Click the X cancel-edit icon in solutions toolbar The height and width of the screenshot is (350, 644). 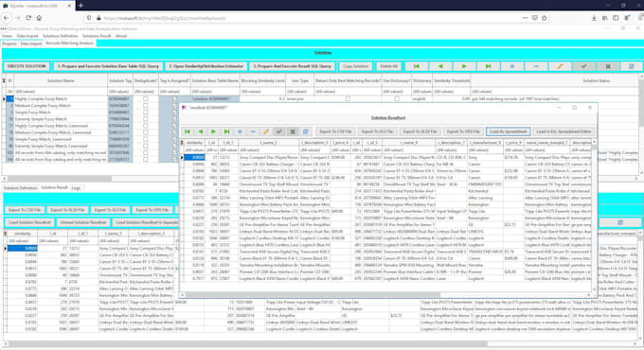point(608,66)
